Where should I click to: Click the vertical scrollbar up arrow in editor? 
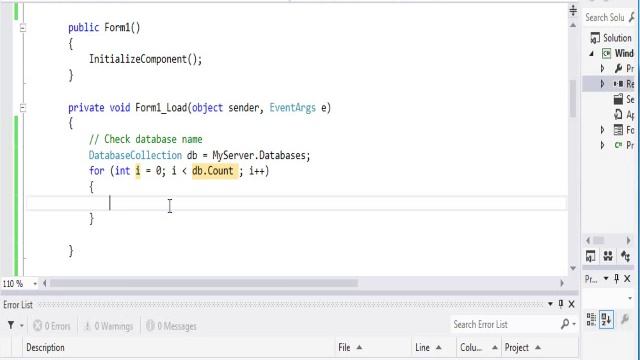pyautogui.click(x=573, y=25)
